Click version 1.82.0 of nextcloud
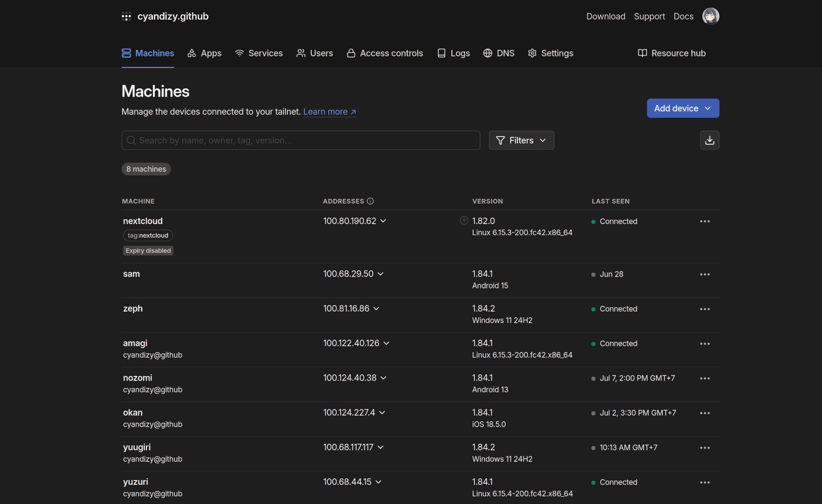The image size is (822, 504). (483, 221)
